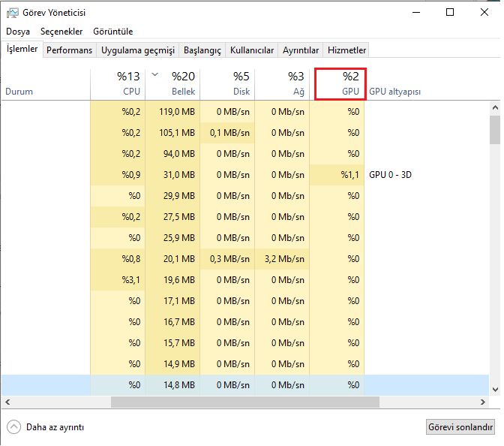This screenshot has width=504, height=446.
Task: Sort by the Ağ column header
Action: 282,84
